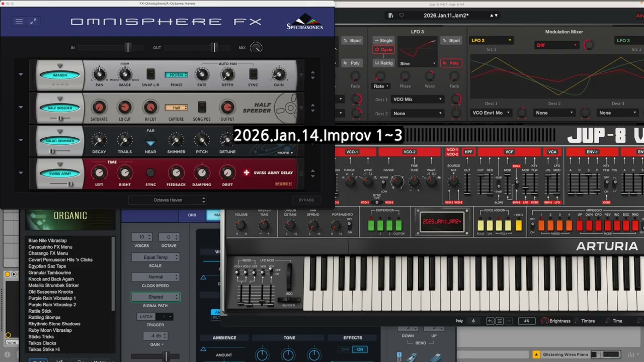Screen dimensions: 644x362
Task: Click the Spectrasonics logo
Action: [x=304, y=22]
